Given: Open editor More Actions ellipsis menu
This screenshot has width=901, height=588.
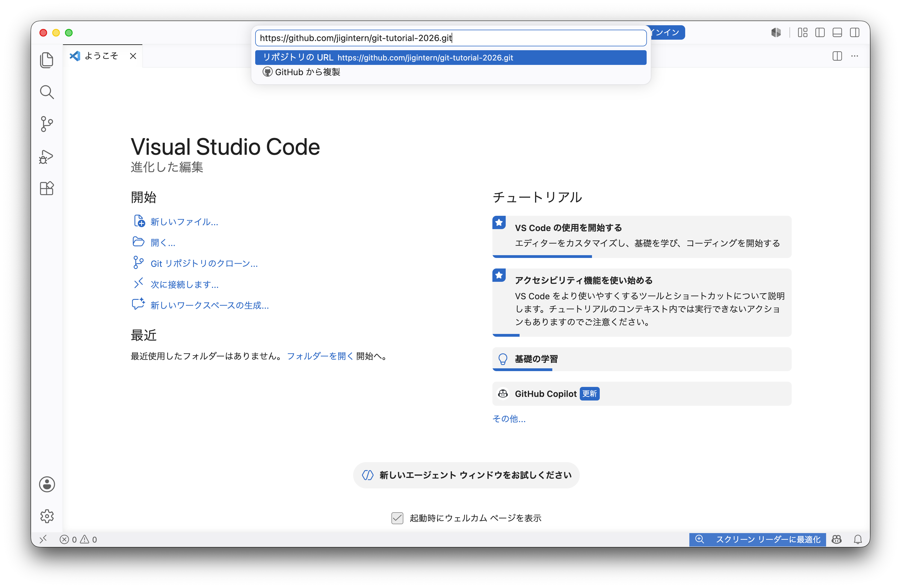Looking at the screenshot, I should 854,56.
